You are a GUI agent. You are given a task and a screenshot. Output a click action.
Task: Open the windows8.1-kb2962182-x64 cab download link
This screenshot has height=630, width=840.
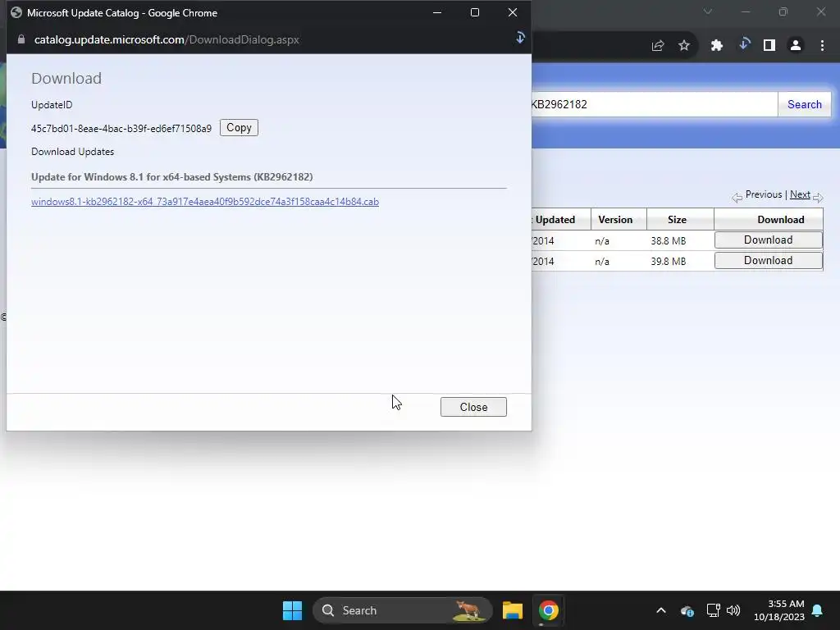[204, 202]
